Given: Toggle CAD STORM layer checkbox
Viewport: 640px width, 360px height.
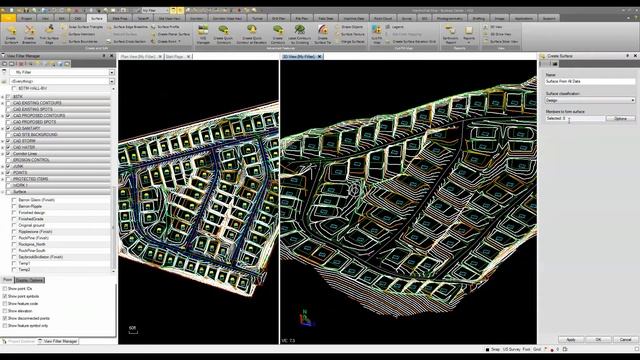Looking at the screenshot, I should (8, 141).
